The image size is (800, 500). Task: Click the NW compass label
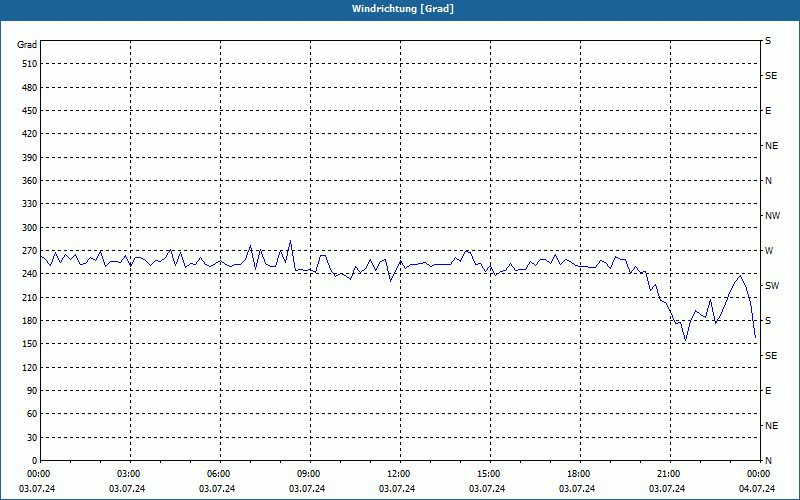[772, 216]
